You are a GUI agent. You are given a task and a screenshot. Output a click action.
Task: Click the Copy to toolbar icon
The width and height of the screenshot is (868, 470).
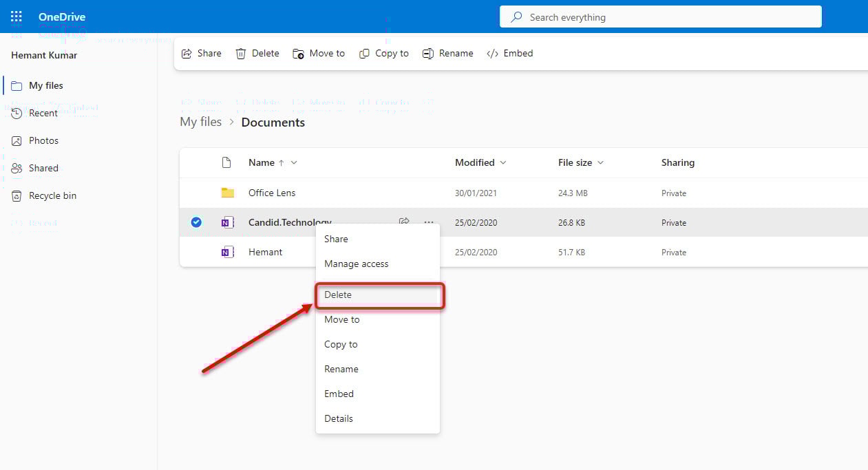384,53
